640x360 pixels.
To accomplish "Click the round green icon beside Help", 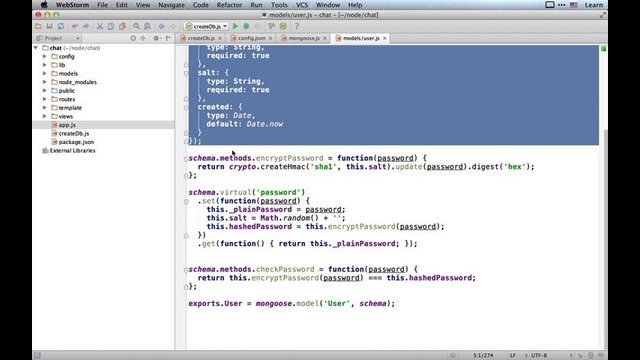I will [283, 27].
